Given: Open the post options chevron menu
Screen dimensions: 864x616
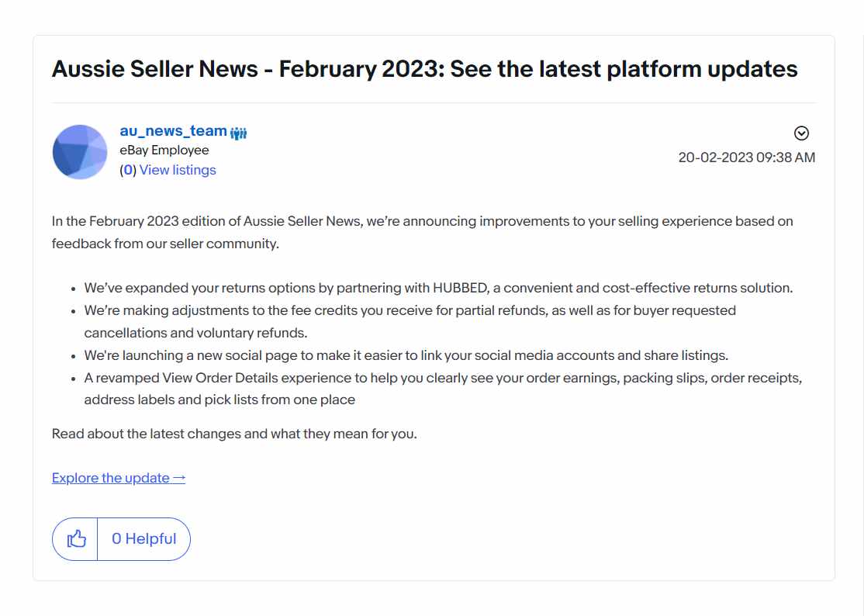Looking at the screenshot, I should tap(801, 133).
